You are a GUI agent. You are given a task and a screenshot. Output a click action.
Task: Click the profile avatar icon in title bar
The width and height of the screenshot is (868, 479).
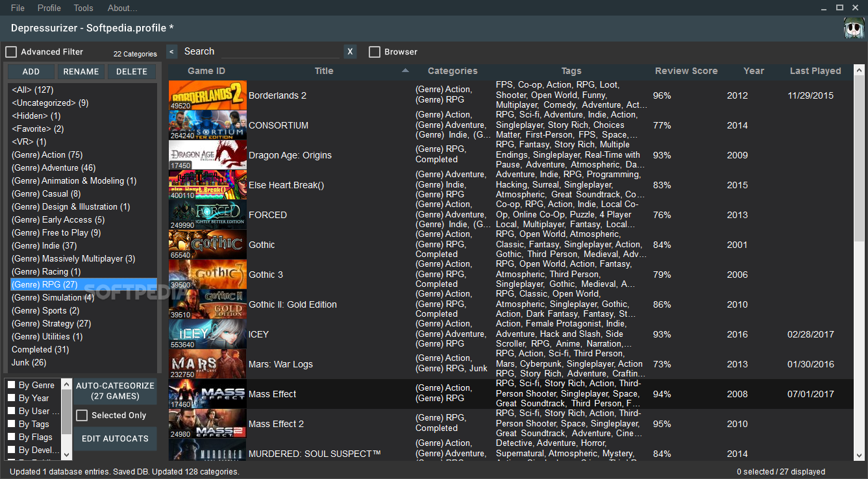tap(854, 29)
